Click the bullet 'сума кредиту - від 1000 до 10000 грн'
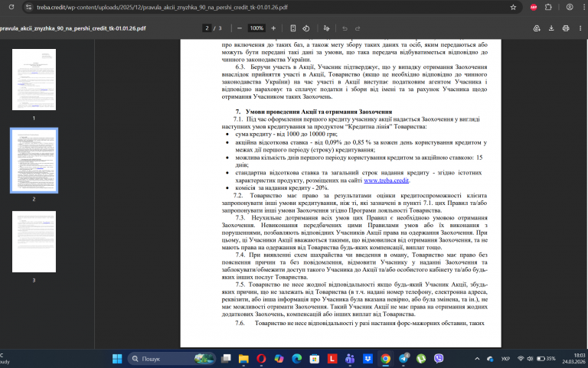 [x=286, y=134]
